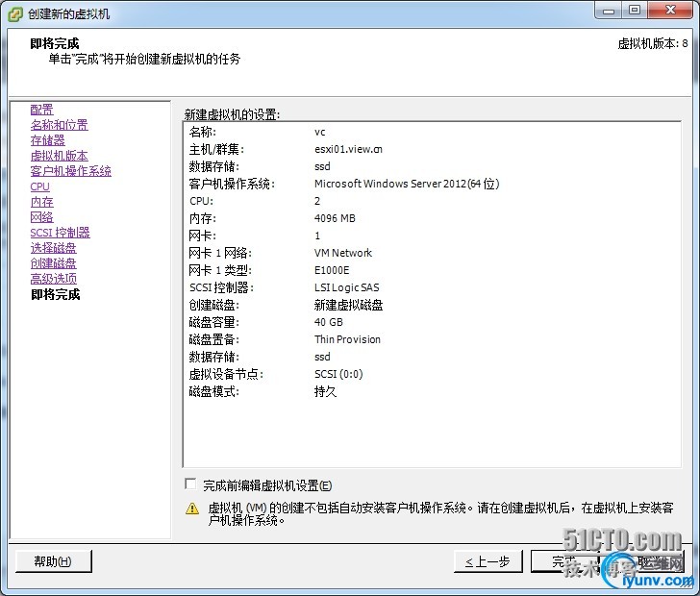Select the 4096 MB memory value
This screenshot has height=596, width=700.
[x=335, y=218]
